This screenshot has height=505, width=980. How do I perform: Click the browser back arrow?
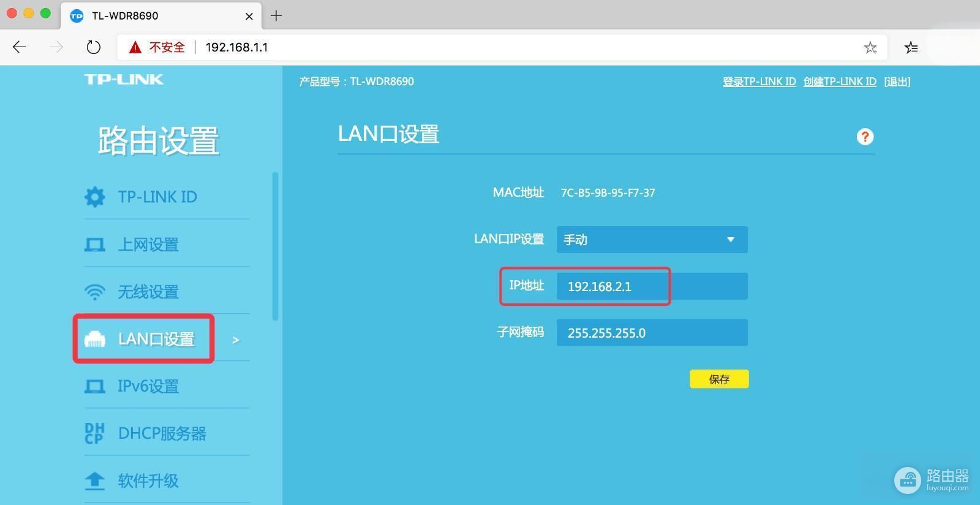[x=20, y=47]
